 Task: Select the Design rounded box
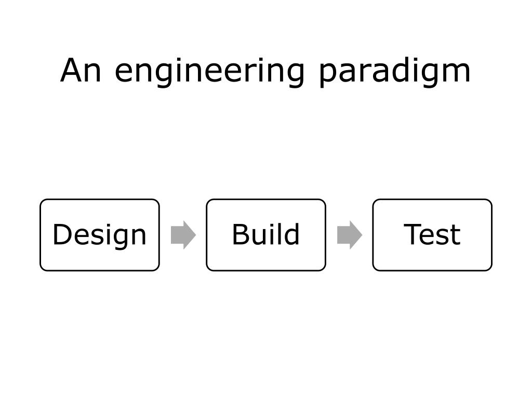(100, 235)
